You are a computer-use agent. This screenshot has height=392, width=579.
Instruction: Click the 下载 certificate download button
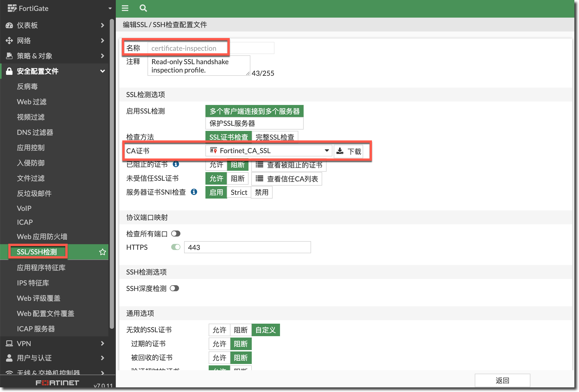pos(348,151)
